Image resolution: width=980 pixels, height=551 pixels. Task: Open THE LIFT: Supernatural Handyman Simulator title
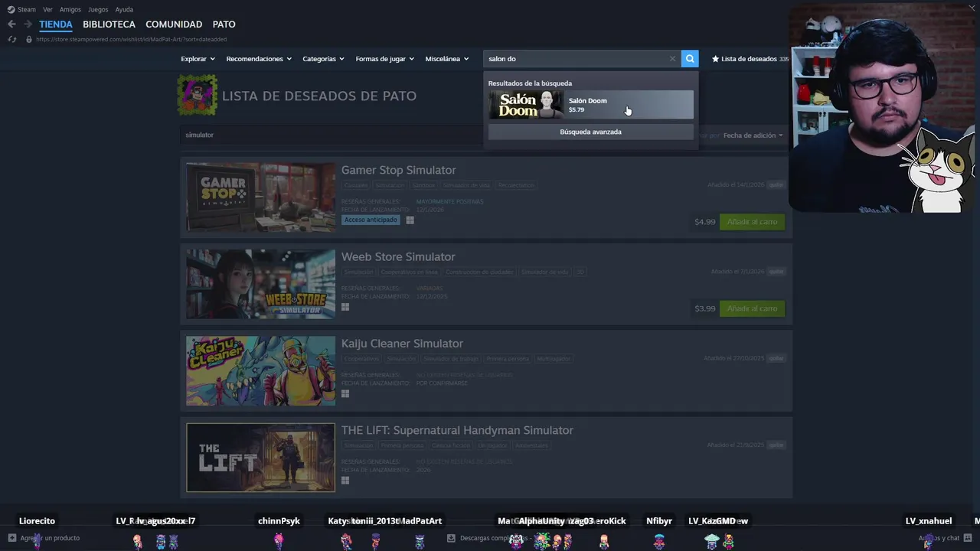(457, 430)
